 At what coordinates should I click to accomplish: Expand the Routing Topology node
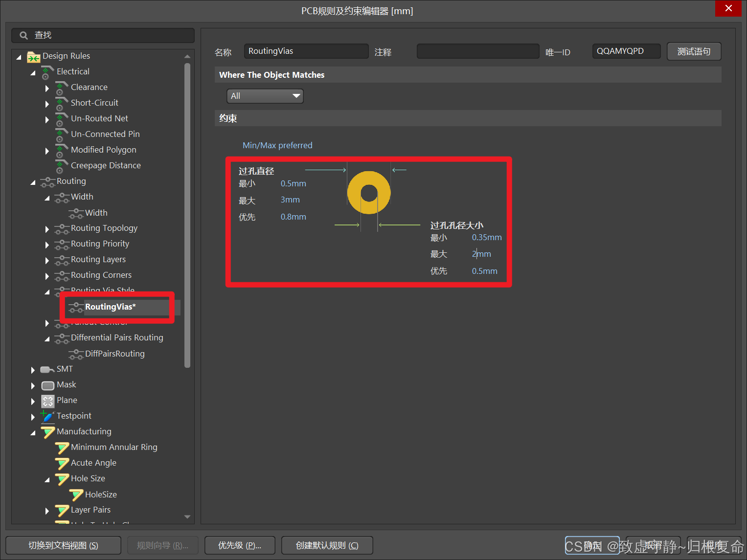click(47, 229)
